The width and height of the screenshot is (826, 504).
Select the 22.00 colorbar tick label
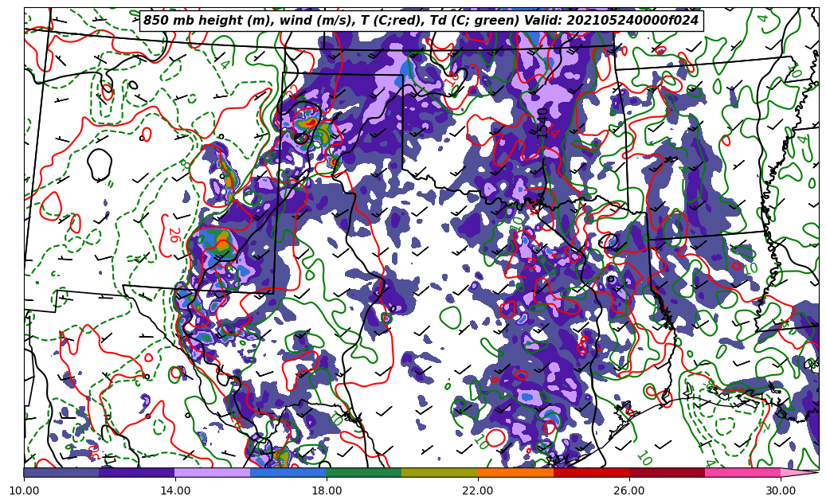tap(478, 490)
